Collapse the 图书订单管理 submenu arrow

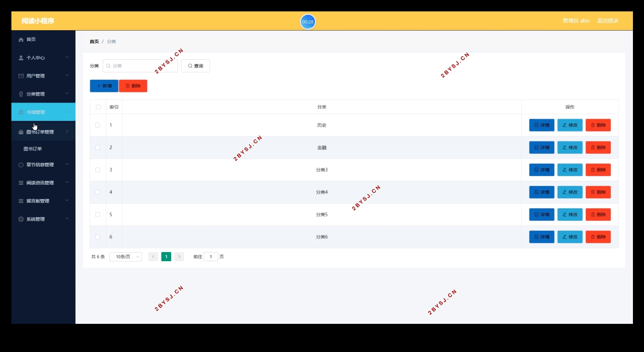click(x=67, y=132)
